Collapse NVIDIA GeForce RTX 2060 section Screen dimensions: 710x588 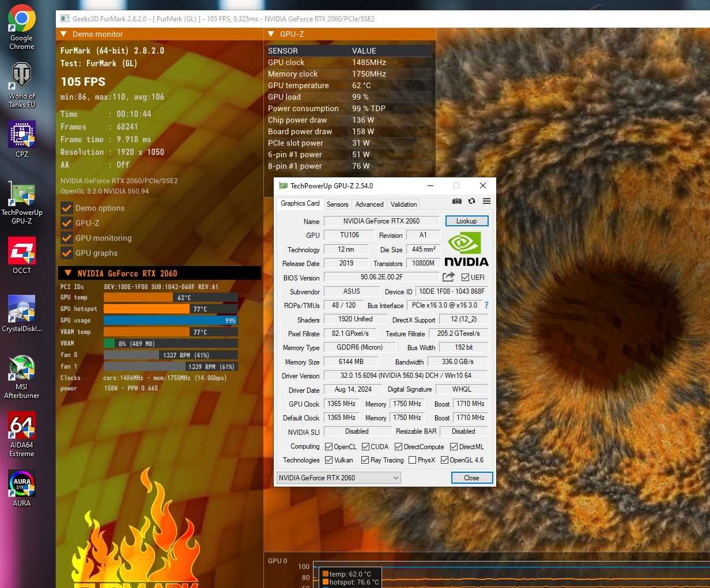(x=67, y=273)
